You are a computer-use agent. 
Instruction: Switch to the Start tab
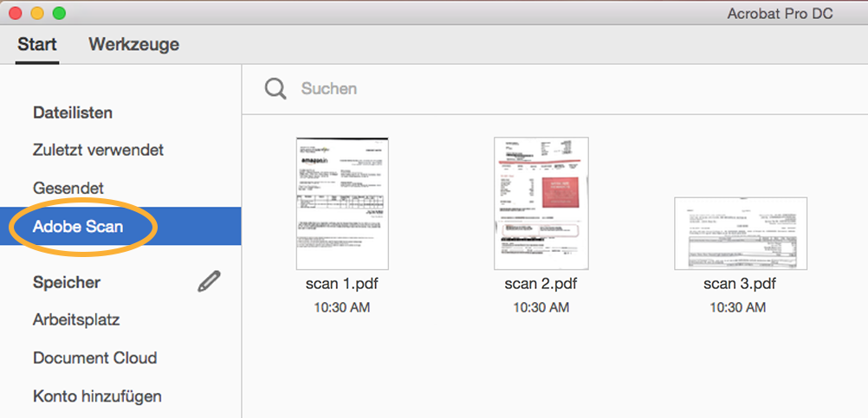point(37,44)
